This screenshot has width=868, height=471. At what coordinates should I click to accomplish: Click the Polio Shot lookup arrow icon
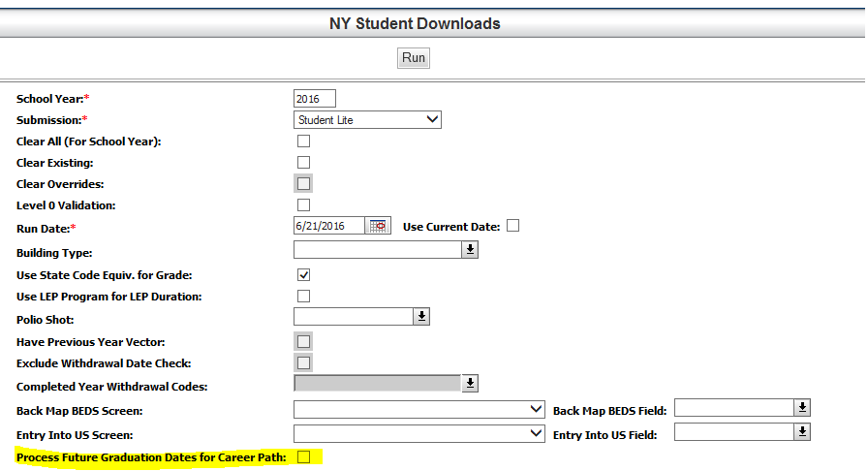(x=421, y=317)
